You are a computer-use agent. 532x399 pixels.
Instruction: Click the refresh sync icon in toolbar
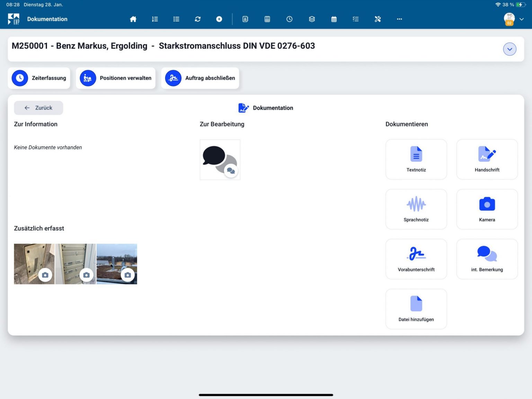click(198, 19)
